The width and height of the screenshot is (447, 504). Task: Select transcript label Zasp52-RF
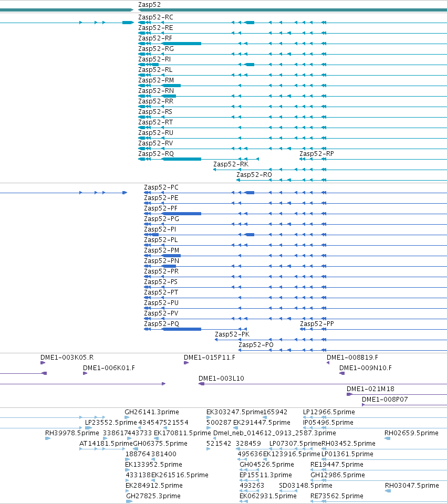[155, 38]
